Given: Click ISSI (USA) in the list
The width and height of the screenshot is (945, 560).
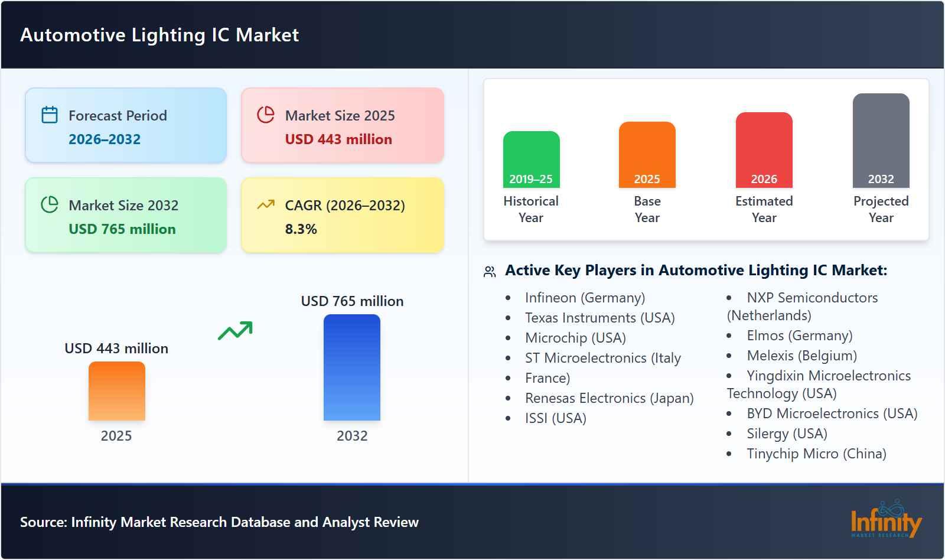Looking at the screenshot, I should (555, 418).
